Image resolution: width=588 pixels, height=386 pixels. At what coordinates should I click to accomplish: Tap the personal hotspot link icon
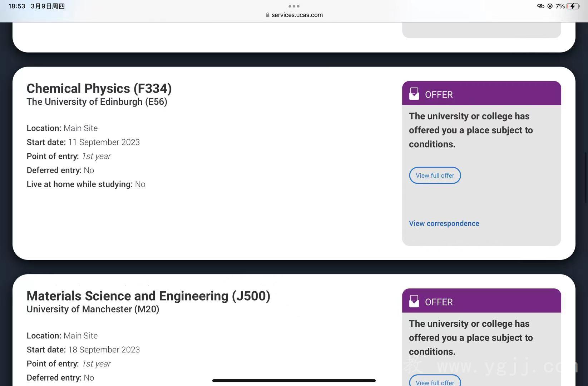pyautogui.click(x=540, y=6)
